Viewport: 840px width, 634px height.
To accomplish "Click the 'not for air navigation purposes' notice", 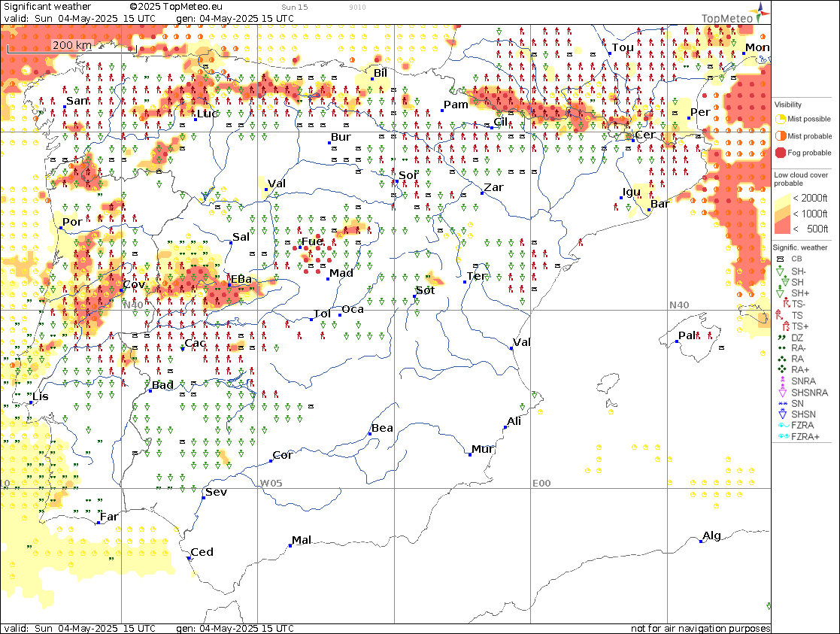I will [700, 628].
